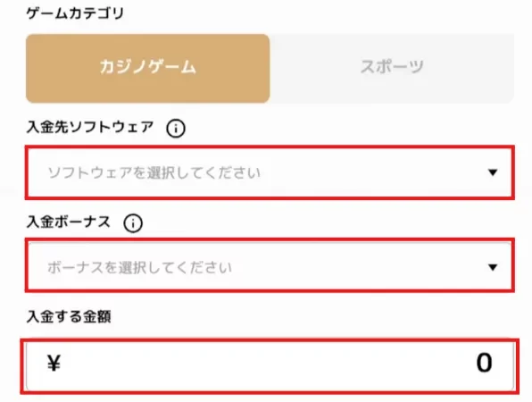Click info icon beside 入金ボーナス

133,223
